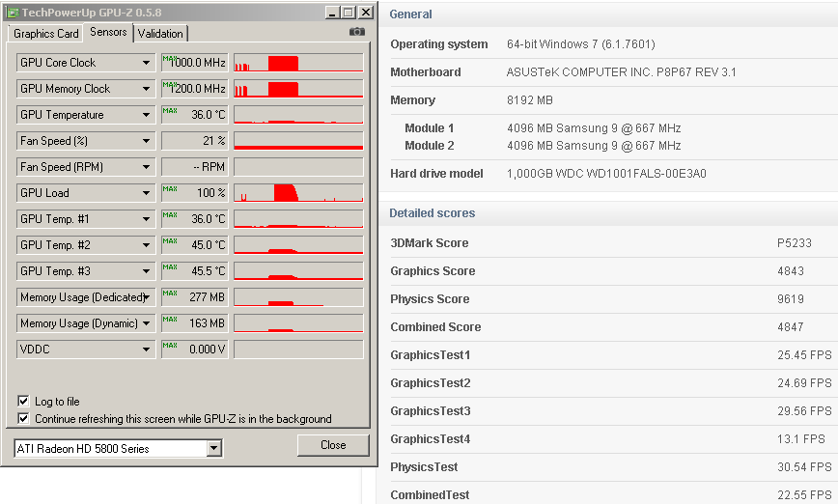Click the VDDC 0.000 V value
The image size is (838, 504).
tap(195, 350)
